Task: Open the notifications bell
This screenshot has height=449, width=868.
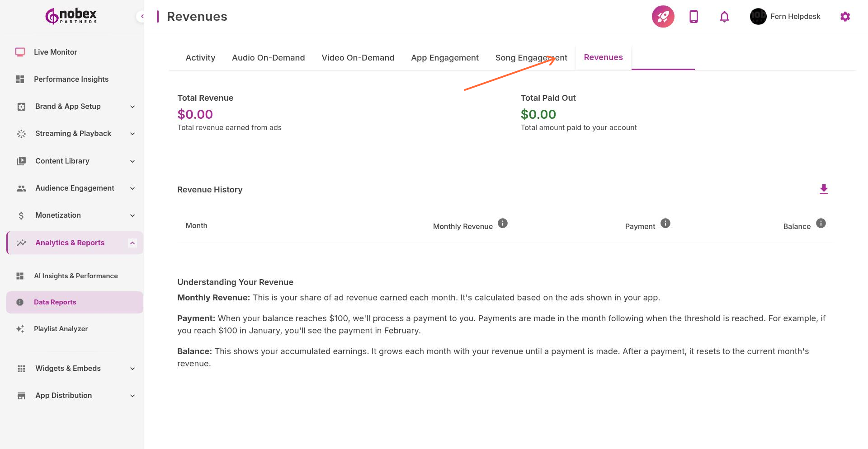Action: tap(724, 16)
